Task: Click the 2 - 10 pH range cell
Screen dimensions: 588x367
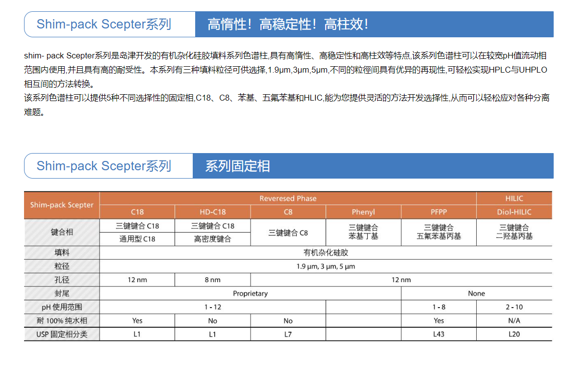Action: pos(514,307)
